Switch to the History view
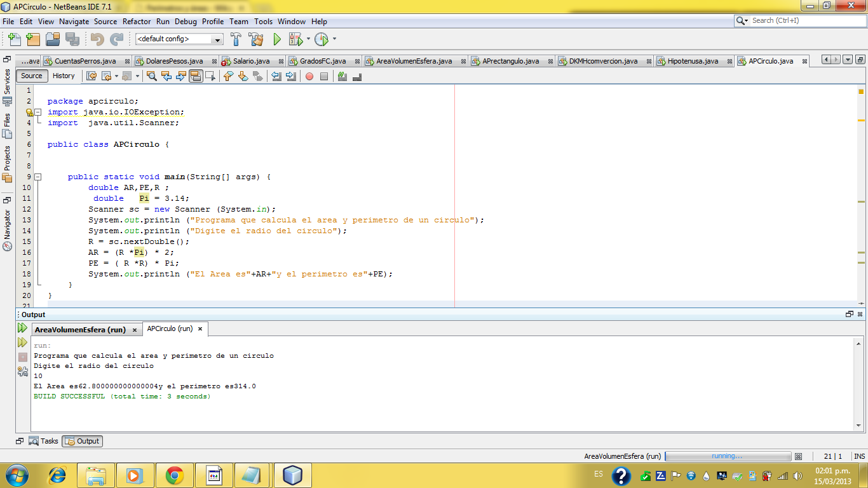This screenshot has width=868, height=488. tap(64, 76)
